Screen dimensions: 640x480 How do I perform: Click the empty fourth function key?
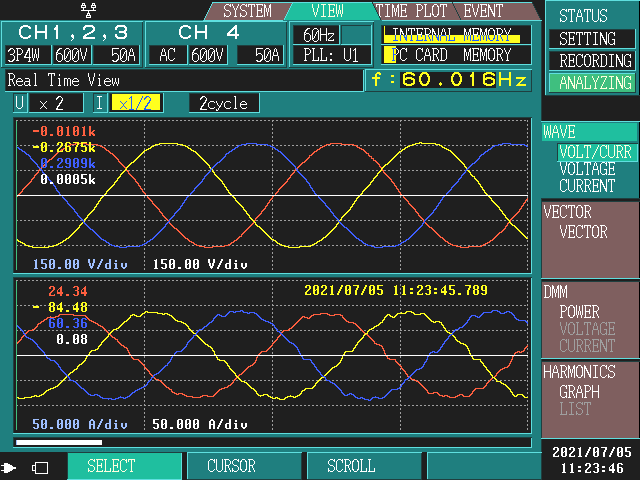pos(483,466)
